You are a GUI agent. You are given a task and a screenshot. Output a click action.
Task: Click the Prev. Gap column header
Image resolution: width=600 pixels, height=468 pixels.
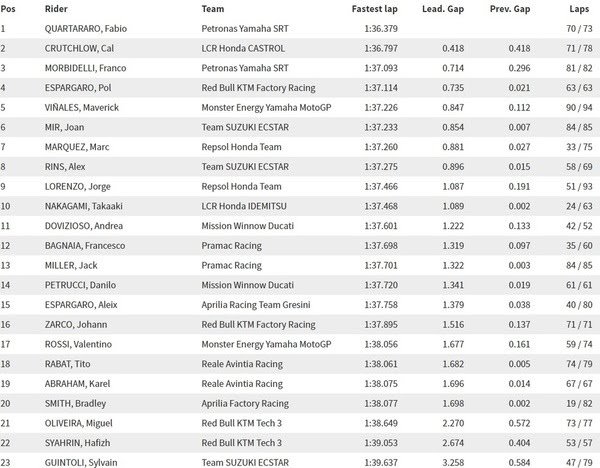pyautogui.click(x=510, y=9)
